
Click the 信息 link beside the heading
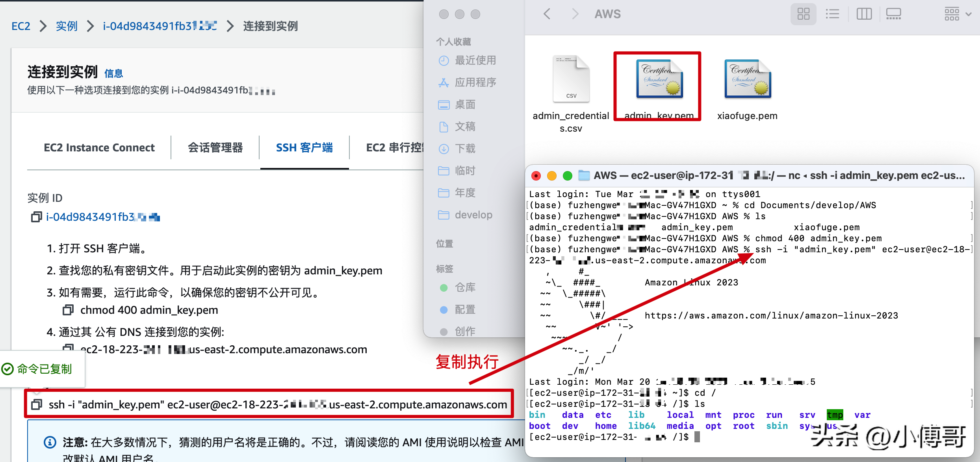pos(113,73)
